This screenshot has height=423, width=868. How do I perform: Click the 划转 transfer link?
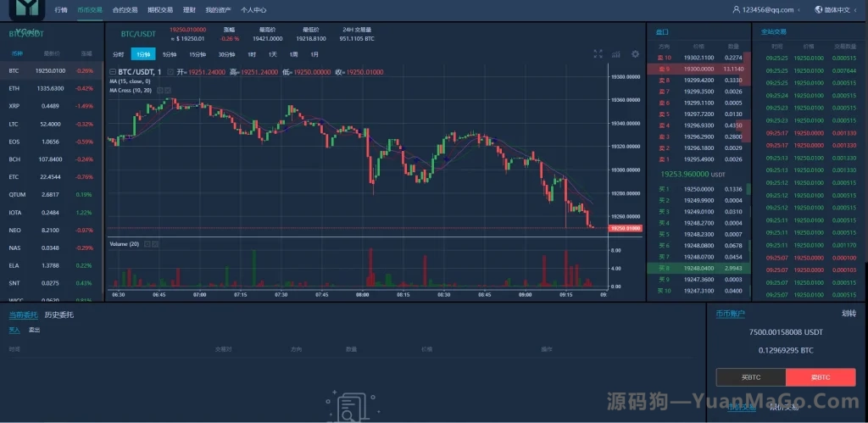[849, 314]
